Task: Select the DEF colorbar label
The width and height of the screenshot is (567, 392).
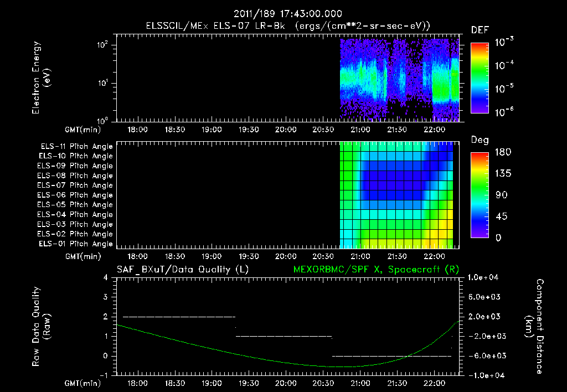Action: pyautogui.click(x=480, y=30)
